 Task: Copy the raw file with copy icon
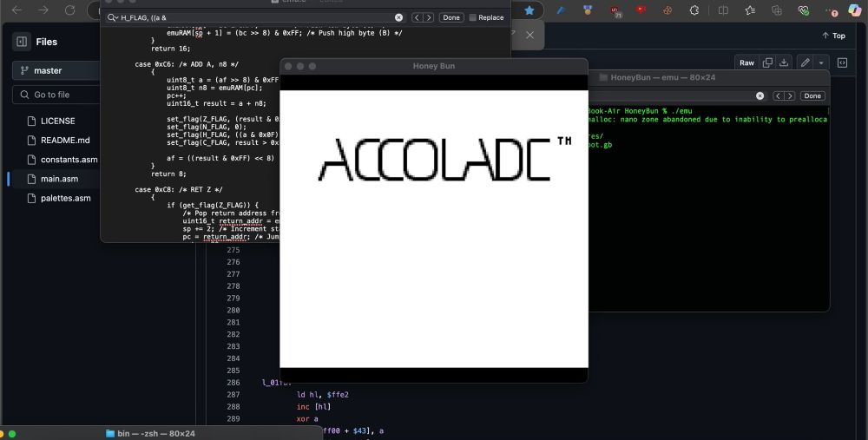pyautogui.click(x=767, y=62)
